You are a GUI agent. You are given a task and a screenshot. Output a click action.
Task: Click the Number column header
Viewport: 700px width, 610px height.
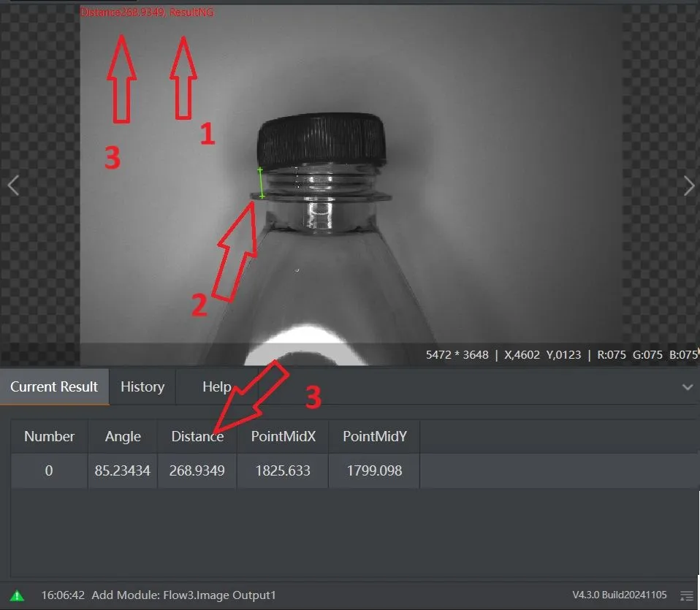(49, 437)
